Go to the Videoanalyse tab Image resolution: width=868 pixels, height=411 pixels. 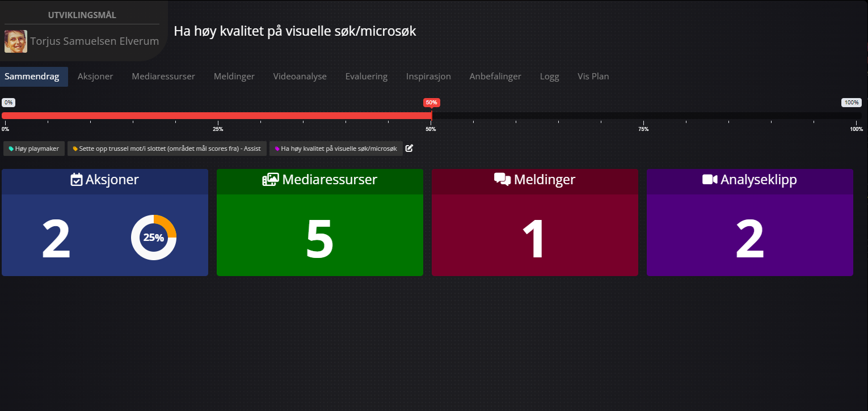click(x=300, y=77)
